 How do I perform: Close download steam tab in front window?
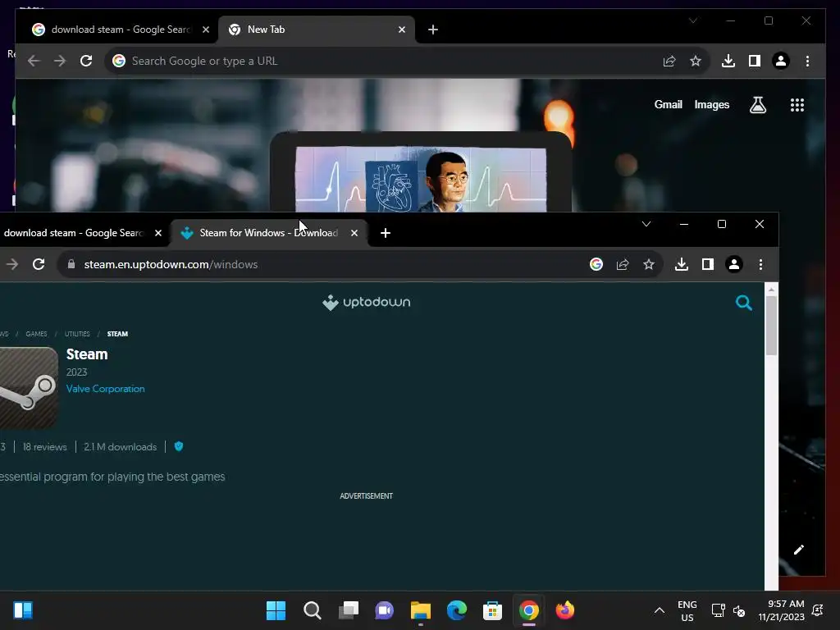pyautogui.click(x=158, y=233)
